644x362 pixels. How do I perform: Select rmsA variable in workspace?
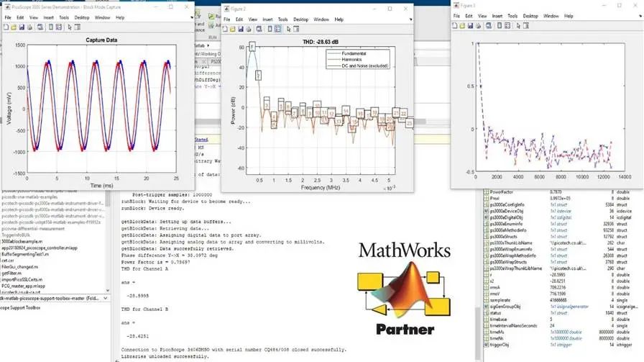495,288
